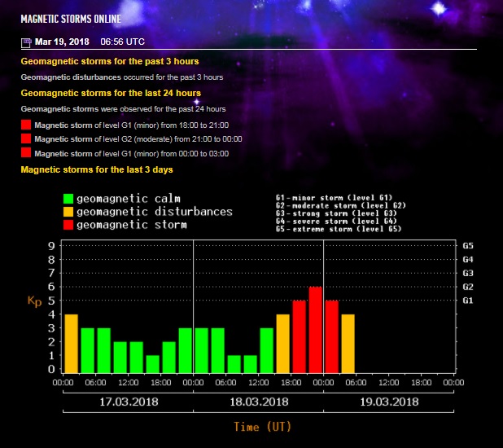Select the red geomagnetic storm legend swatch
Viewport: 503px width, 448px height.
pyautogui.click(x=68, y=224)
